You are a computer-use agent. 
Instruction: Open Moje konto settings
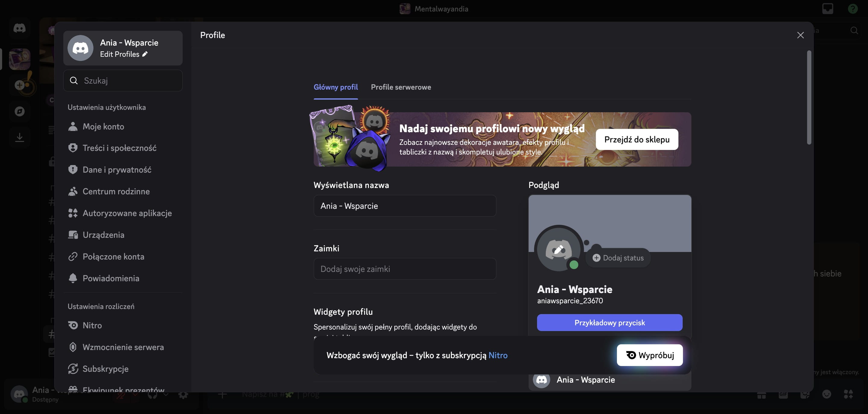pyautogui.click(x=123, y=126)
